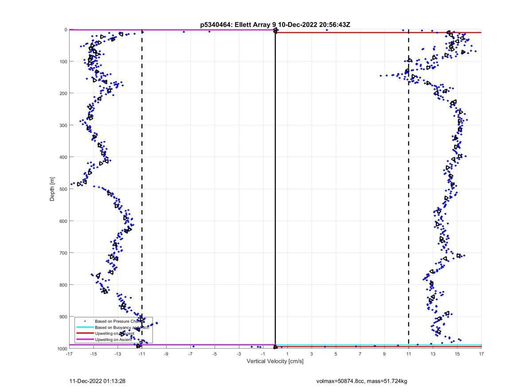
Task: Click the depth tick label 900
Action: pyautogui.click(x=63, y=317)
